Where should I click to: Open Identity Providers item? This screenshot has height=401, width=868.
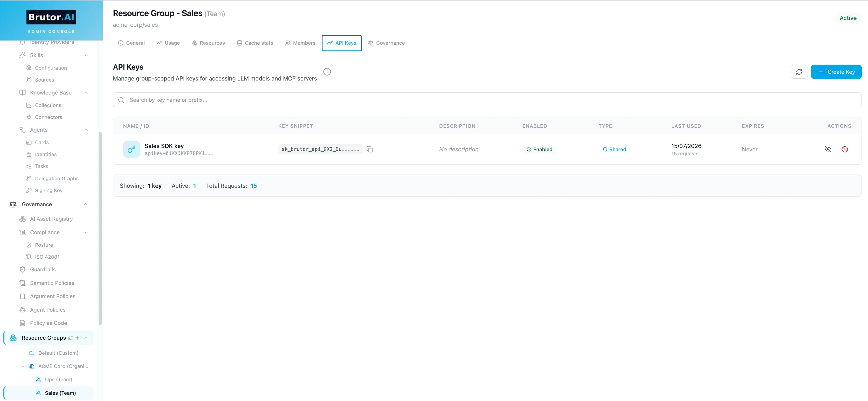[x=52, y=42]
